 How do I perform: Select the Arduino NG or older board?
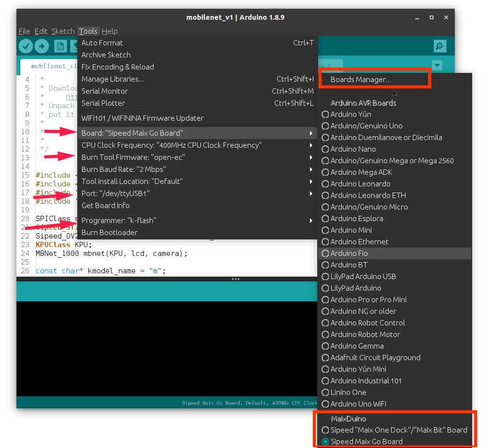[x=395, y=311]
